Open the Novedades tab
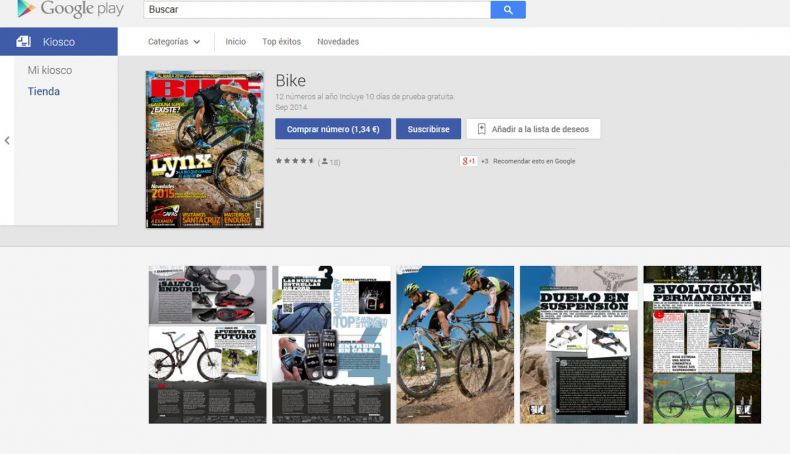 point(338,42)
